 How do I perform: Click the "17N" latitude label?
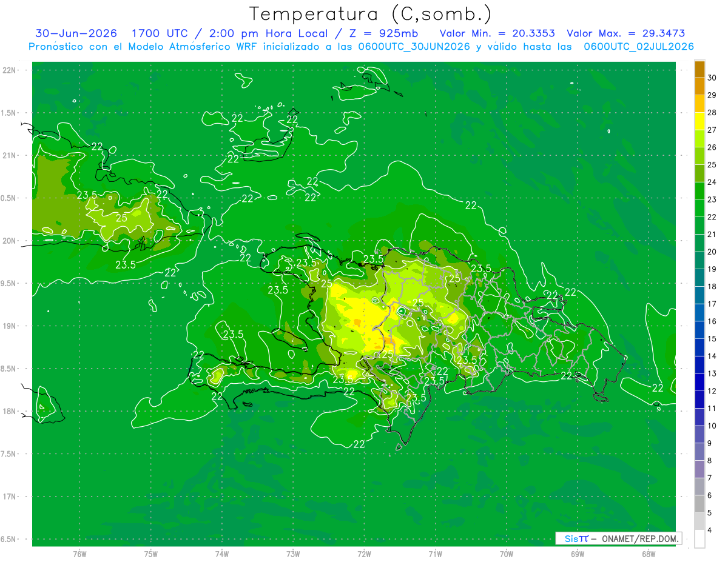[10, 497]
